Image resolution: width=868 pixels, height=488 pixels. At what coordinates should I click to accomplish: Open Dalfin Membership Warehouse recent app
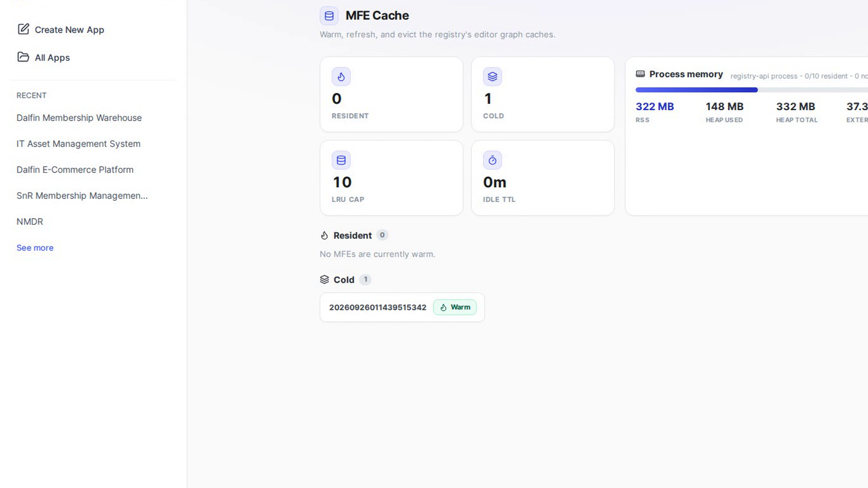79,118
